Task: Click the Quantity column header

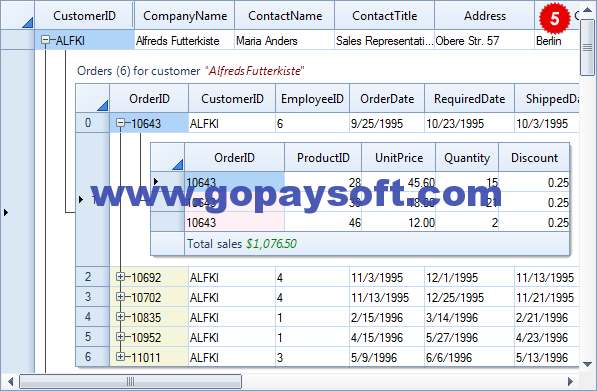Action: pos(467,158)
